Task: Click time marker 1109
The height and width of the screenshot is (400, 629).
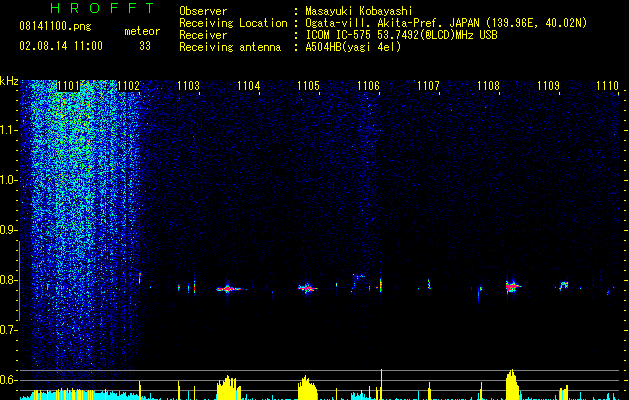Action: [548, 86]
